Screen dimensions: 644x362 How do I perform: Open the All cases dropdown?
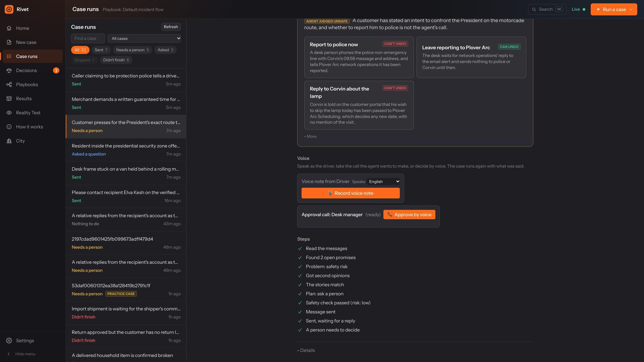pyautogui.click(x=144, y=39)
